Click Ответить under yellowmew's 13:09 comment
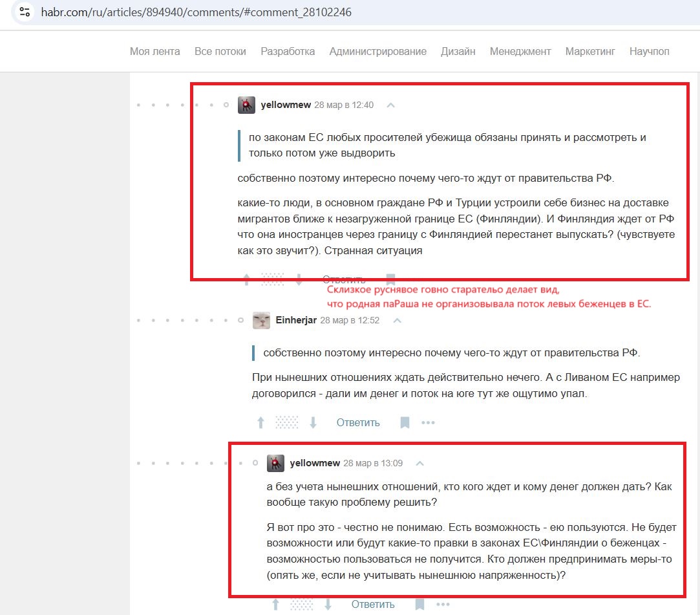 point(373,604)
